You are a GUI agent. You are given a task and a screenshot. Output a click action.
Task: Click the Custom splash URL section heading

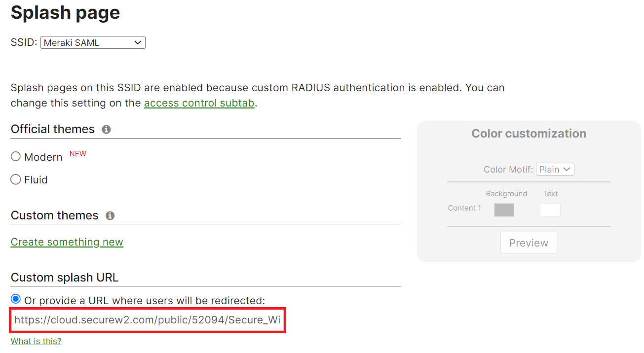65,278
